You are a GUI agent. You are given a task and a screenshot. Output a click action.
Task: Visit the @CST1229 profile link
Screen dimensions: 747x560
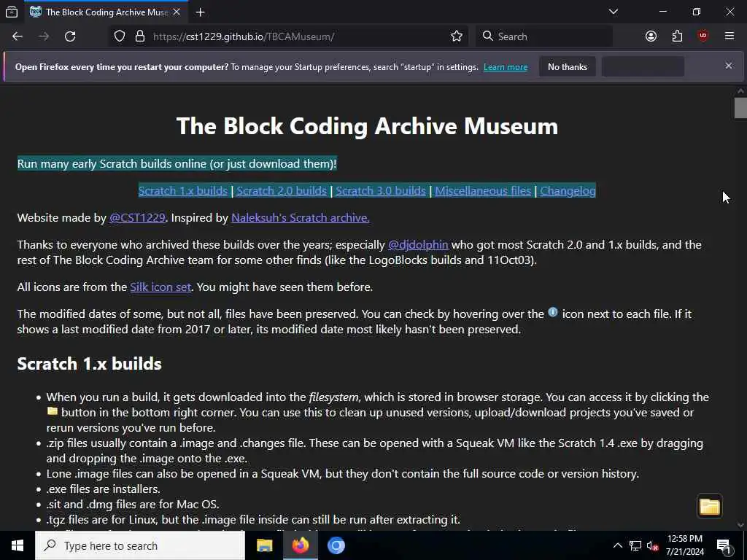point(137,217)
